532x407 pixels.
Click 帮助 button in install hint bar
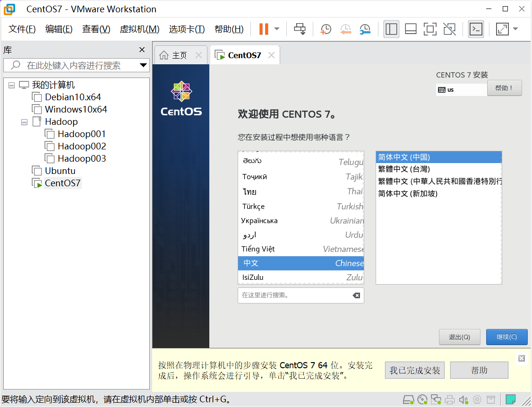click(x=479, y=370)
